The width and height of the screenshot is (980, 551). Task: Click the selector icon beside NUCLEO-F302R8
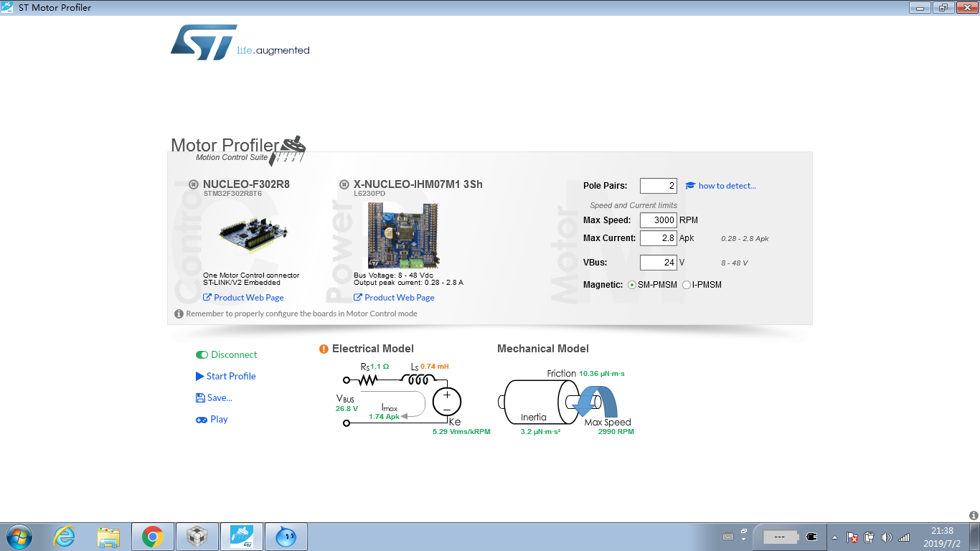(x=194, y=184)
